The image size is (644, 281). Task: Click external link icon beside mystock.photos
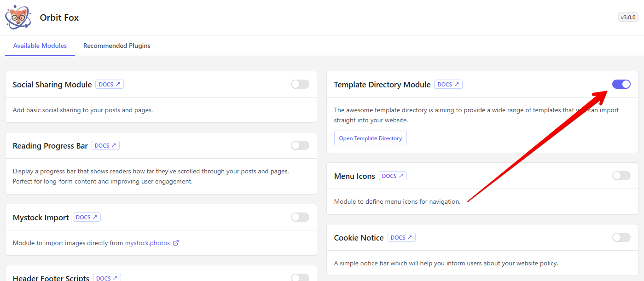click(176, 243)
